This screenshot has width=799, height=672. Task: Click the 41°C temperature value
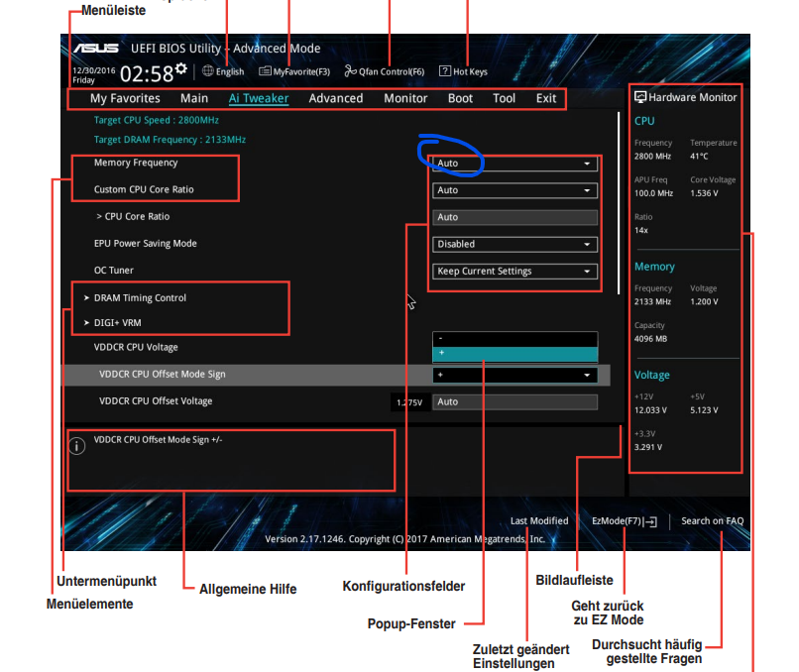699,157
